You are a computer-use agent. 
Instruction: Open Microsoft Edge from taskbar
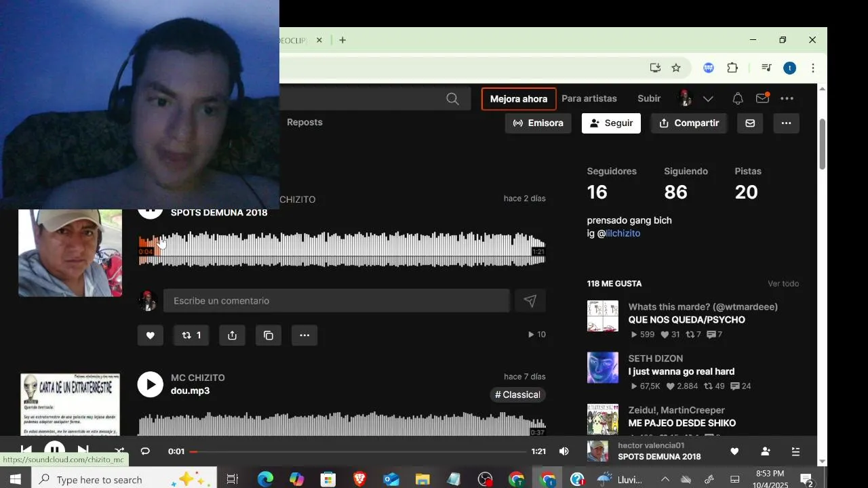265,479
